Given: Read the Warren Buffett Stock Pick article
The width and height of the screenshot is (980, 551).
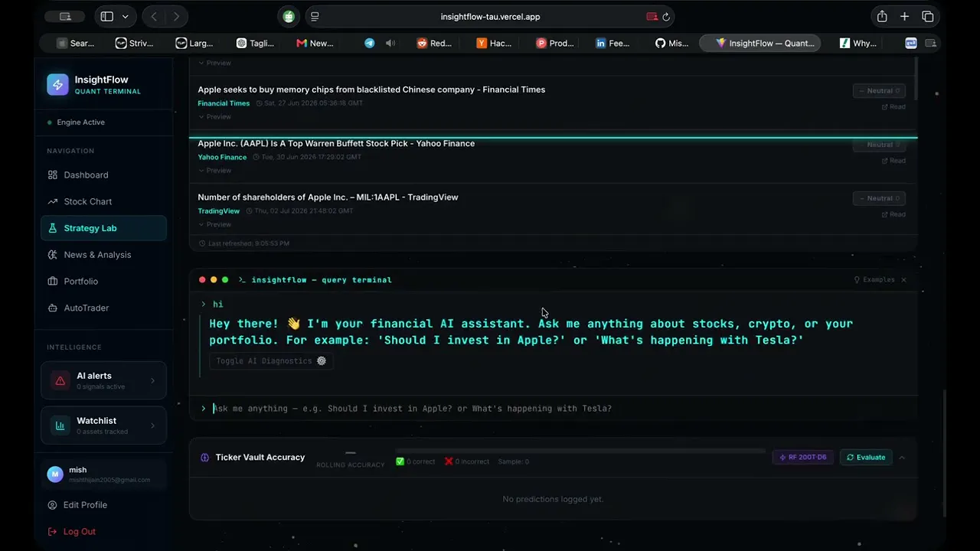Looking at the screenshot, I should click(893, 161).
